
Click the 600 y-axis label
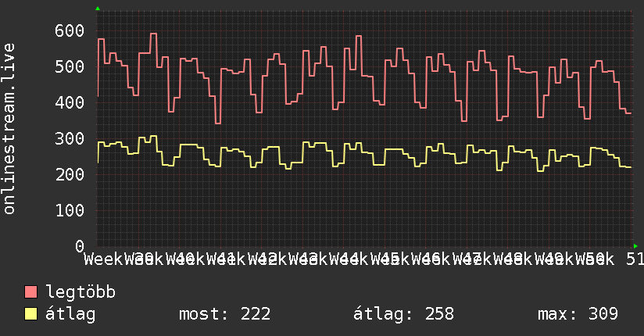click(70, 30)
